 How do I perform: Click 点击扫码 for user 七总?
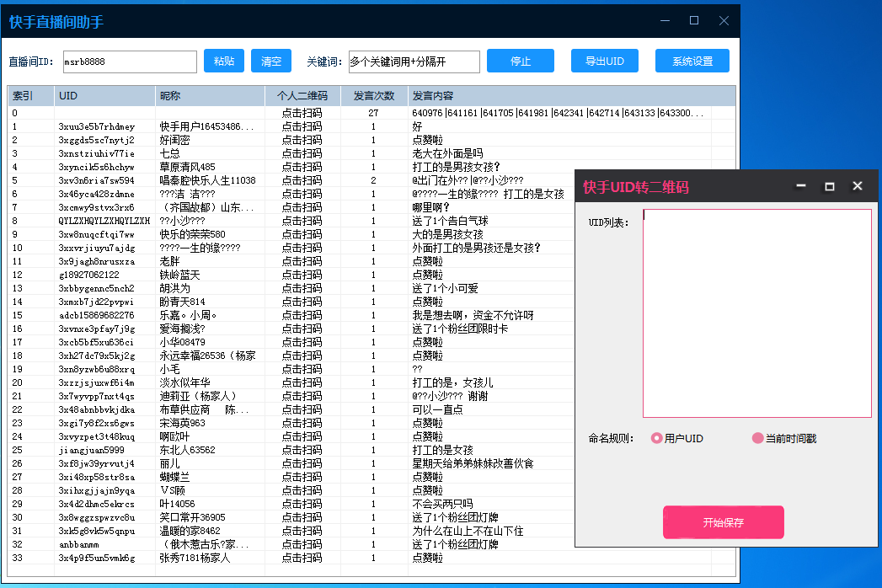click(x=302, y=153)
